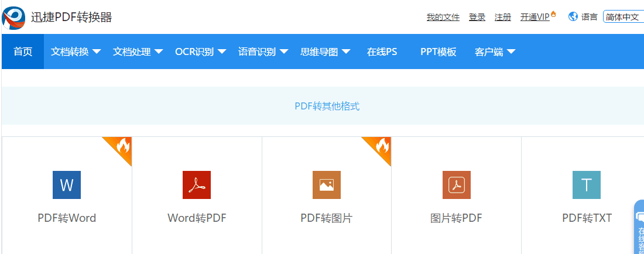Screen dimensions: 644x254
Task: Click the 注册 link
Action: point(503,17)
